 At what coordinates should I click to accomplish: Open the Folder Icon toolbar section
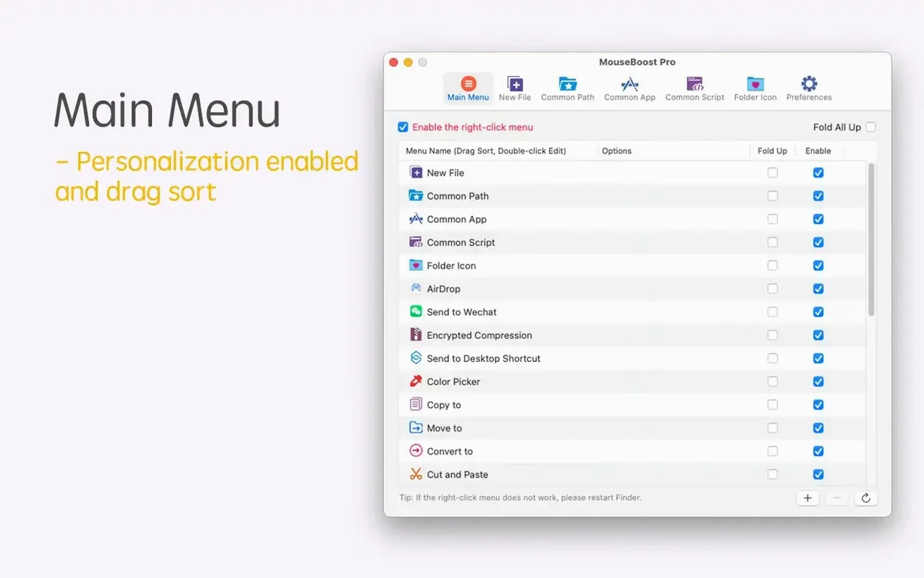coord(755,88)
